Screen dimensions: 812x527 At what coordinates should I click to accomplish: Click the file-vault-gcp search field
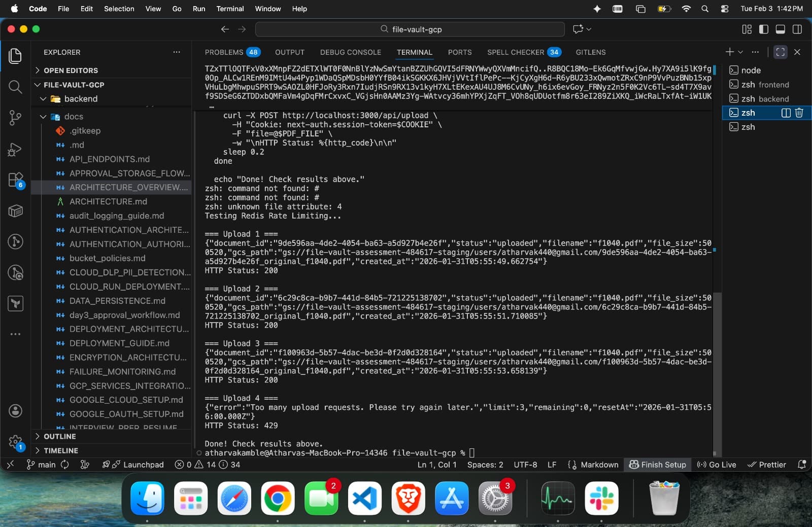[410, 29]
